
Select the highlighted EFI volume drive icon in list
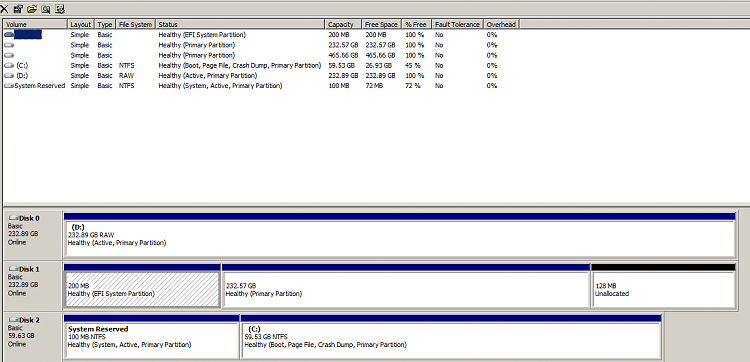tap(9, 35)
